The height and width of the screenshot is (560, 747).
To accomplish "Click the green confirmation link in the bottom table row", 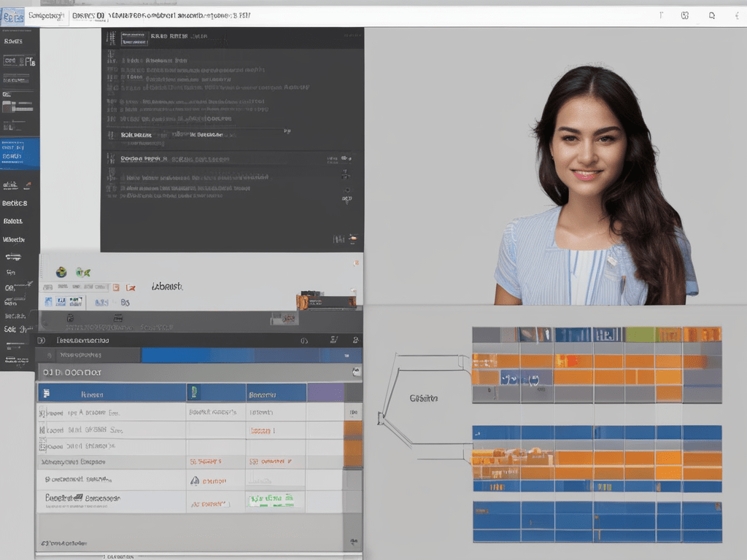I will (272, 499).
